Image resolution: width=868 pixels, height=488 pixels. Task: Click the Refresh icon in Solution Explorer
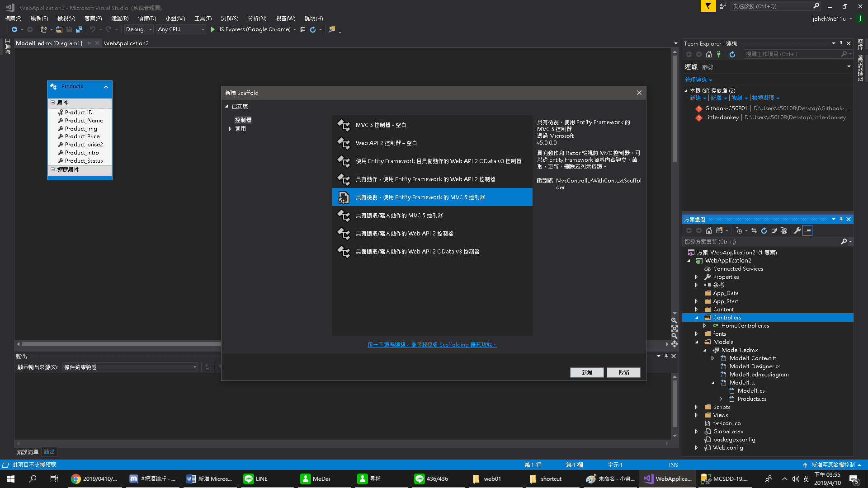pos(764,230)
